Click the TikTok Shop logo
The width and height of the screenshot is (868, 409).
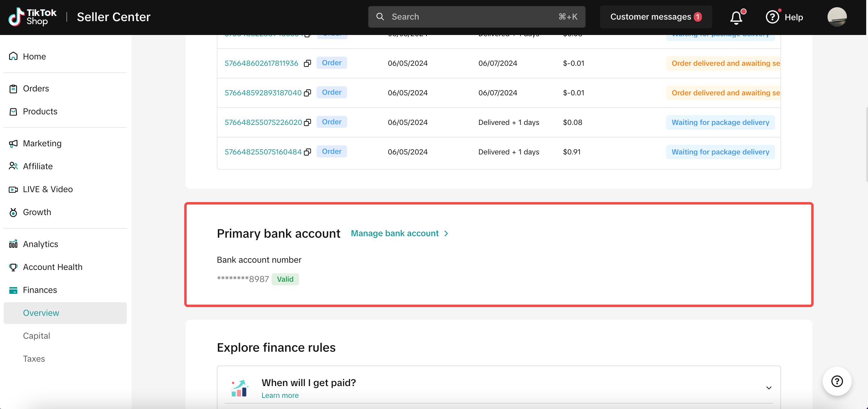point(33,17)
